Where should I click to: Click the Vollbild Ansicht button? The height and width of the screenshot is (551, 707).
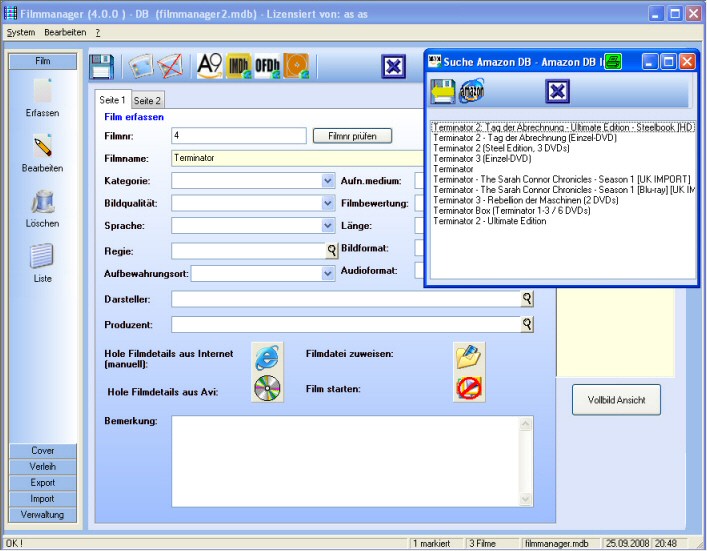coord(616,400)
